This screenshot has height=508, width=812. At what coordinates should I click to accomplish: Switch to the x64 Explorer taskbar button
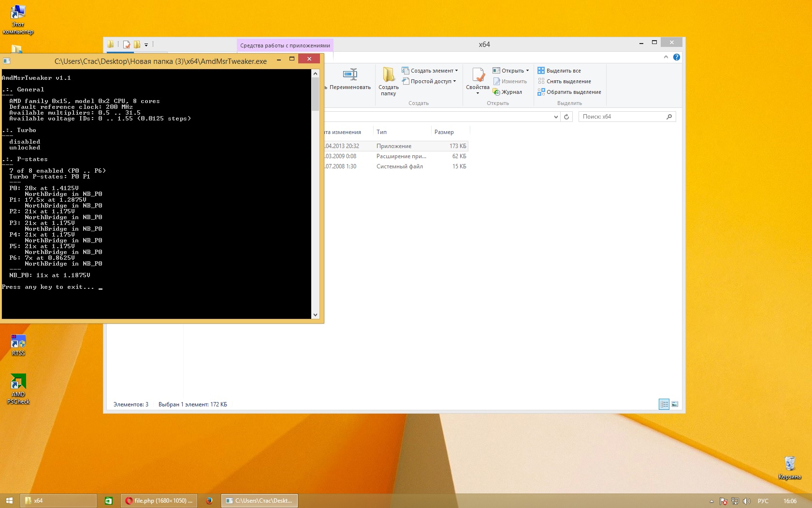[x=58, y=501]
